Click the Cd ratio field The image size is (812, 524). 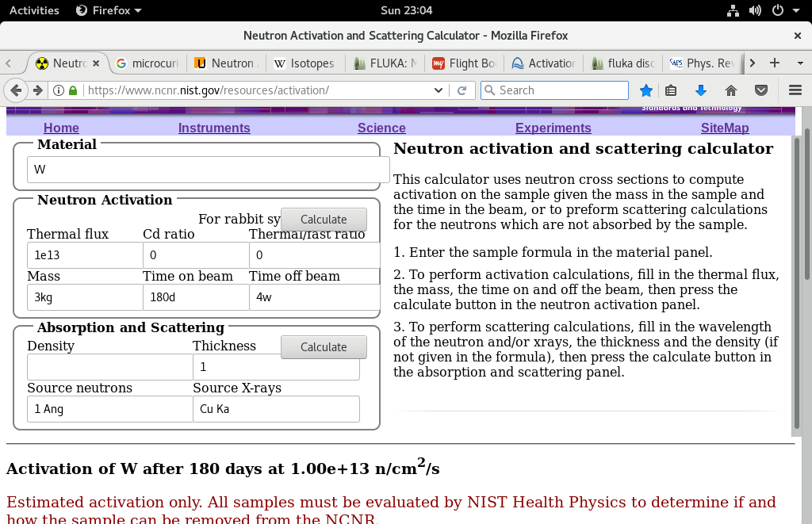196,254
